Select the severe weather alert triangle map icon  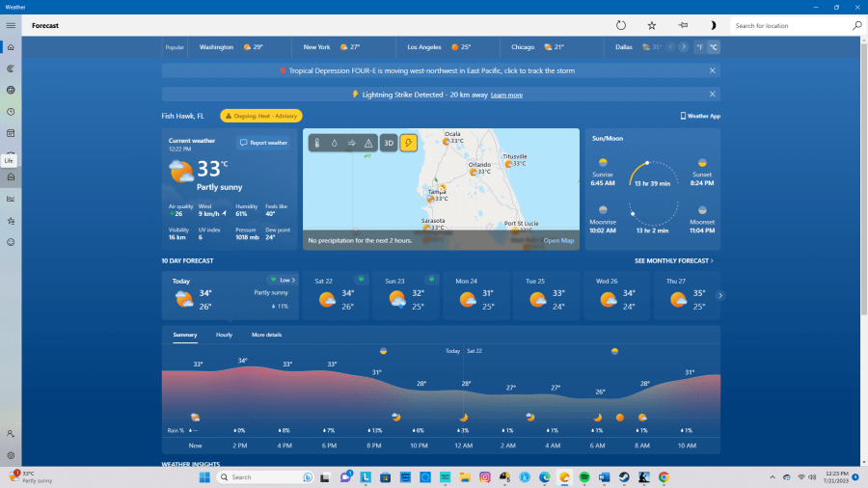click(x=368, y=143)
